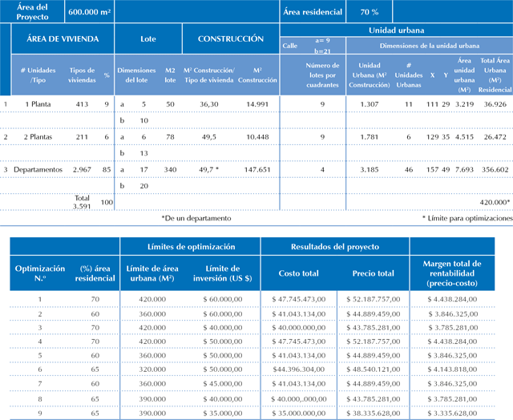513x420 pixels.
Task: Click the 'Precio total' column header
Action: pos(373,273)
